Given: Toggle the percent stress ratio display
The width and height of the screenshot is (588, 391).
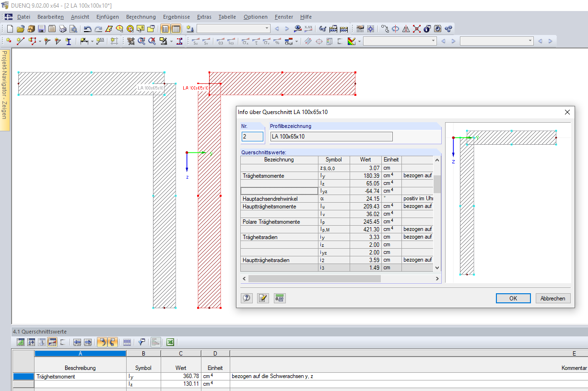Looking at the screenshot, I should click(277, 41).
